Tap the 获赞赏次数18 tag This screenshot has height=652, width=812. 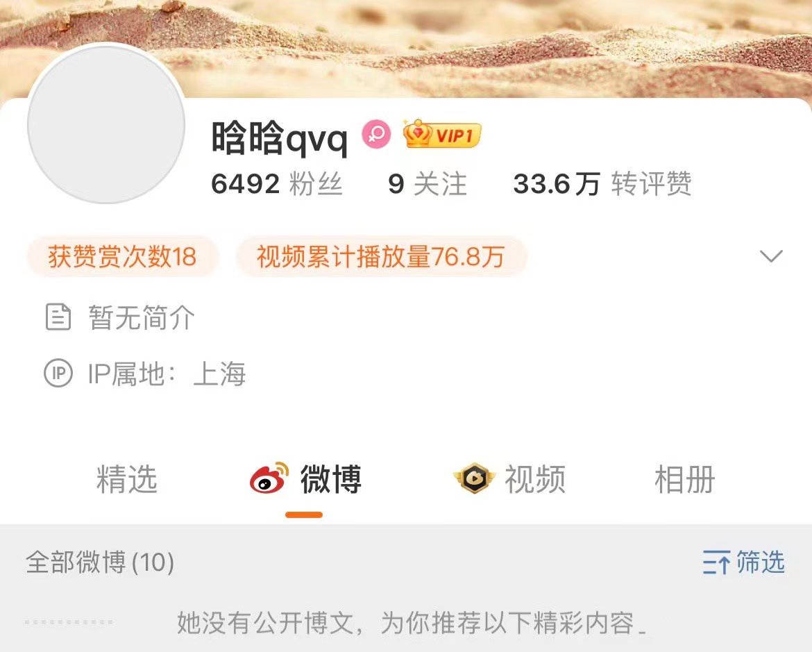pos(123,256)
